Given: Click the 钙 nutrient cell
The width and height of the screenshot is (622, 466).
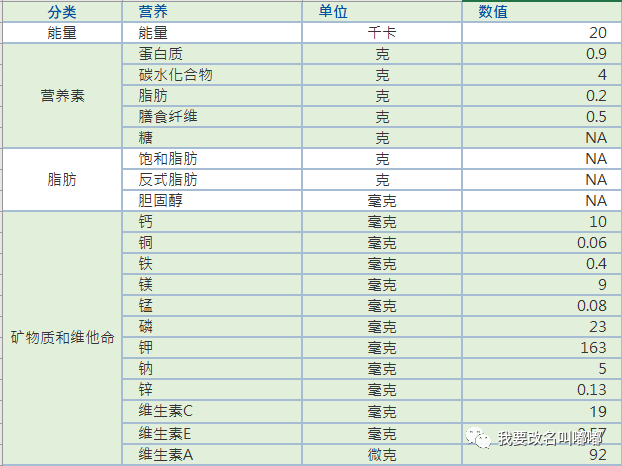Looking at the screenshot, I should coord(212,222).
